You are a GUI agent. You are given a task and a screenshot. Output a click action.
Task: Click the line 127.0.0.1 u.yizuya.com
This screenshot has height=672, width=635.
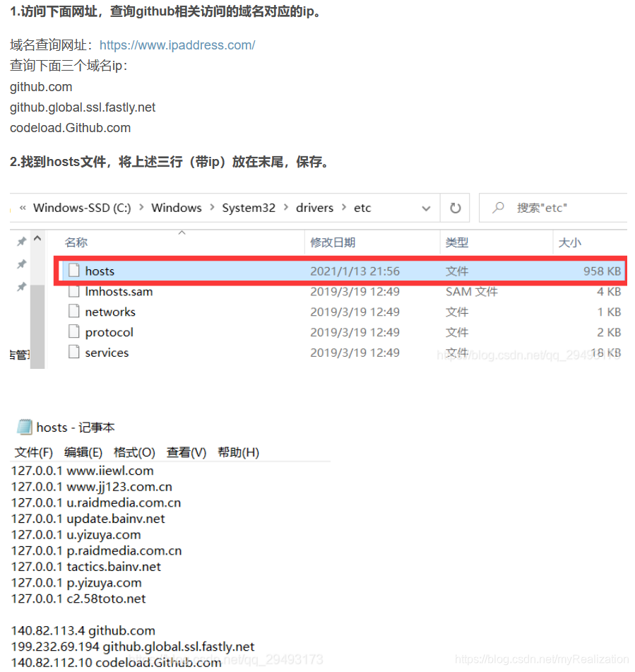[x=76, y=536]
